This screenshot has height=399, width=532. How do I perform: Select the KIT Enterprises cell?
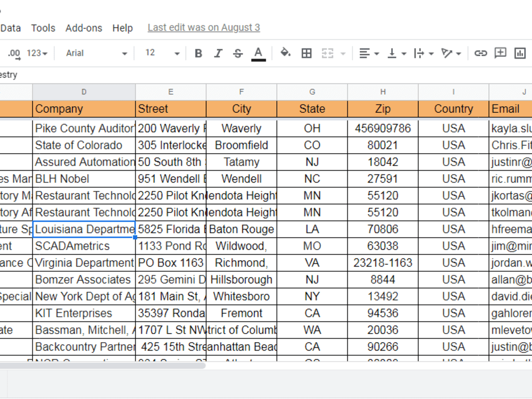(84, 313)
